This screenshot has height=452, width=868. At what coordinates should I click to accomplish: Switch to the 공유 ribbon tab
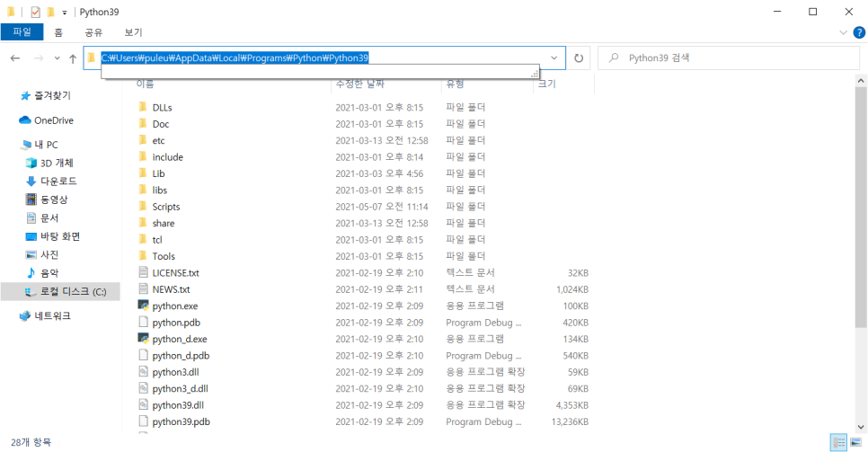tap(93, 32)
